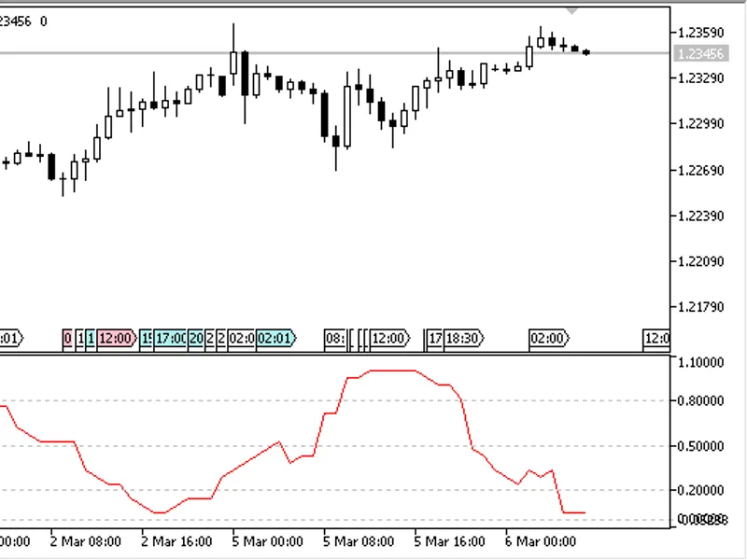This screenshot has height=560, width=747.
Task: Click the 1.10000 indicator scale value
Action: [x=700, y=363]
